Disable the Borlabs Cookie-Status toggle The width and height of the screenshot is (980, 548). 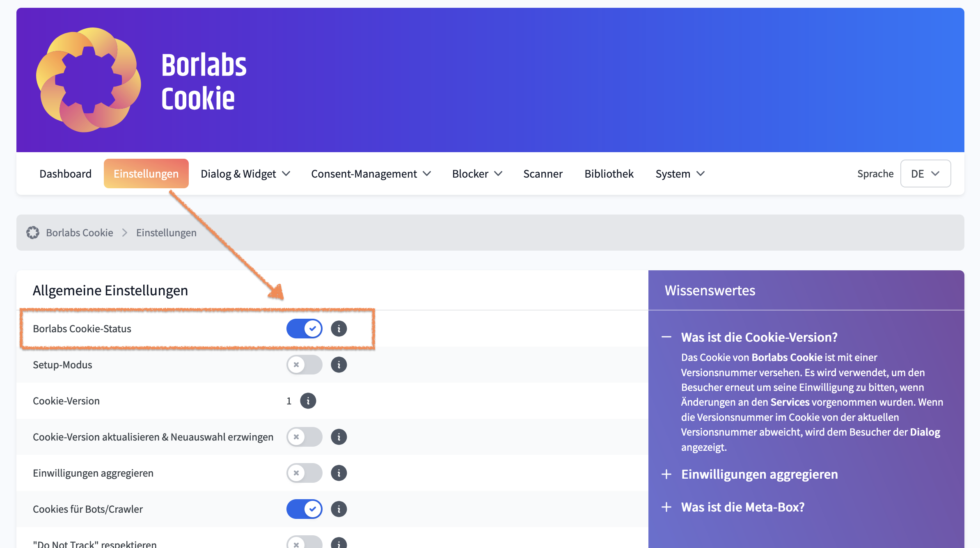tap(305, 329)
